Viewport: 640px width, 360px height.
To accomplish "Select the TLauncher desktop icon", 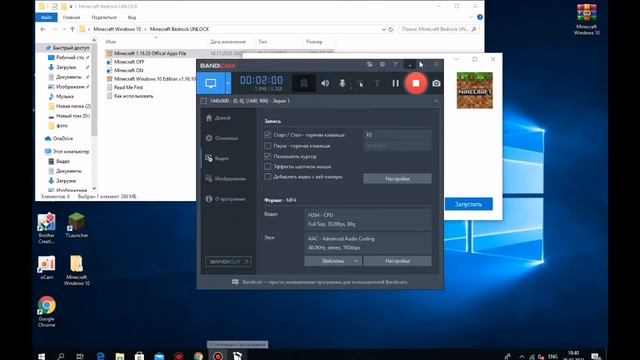I will (77, 225).
